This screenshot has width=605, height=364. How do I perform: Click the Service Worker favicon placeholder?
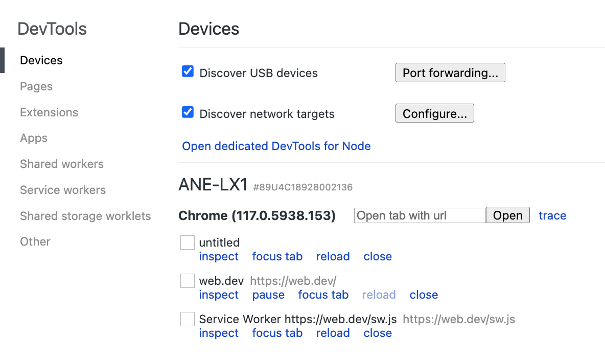point(188,319)
